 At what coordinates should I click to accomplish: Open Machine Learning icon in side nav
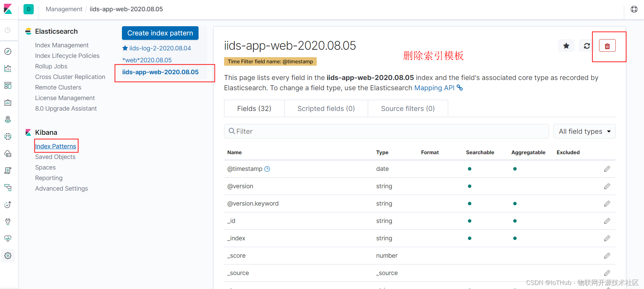[x=8, y=137]
